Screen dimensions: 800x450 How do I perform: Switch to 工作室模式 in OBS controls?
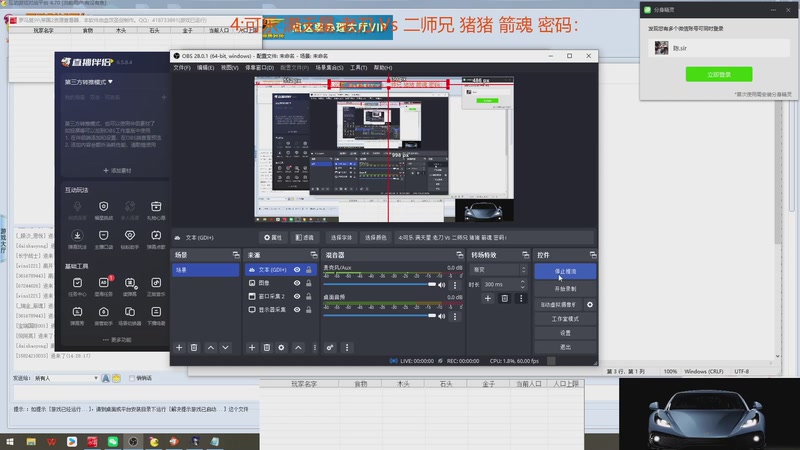565,319
